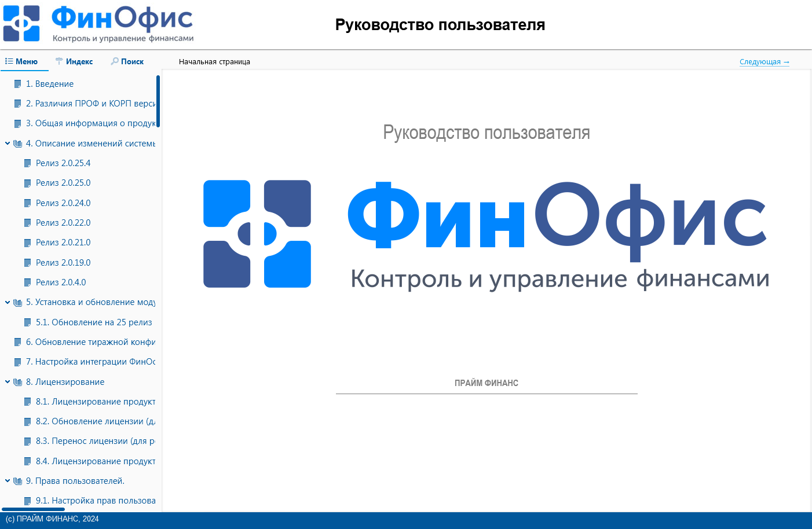Click the page icon beside 6. Обновление тиражной
The width and height of the screenshot is (812, 529).
point(18,342)
